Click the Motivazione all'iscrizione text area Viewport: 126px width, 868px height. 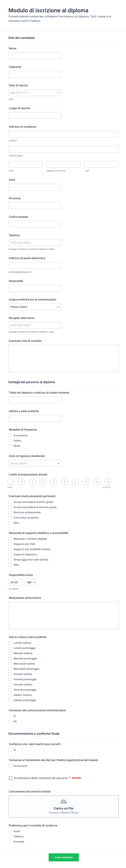(63, 615)
